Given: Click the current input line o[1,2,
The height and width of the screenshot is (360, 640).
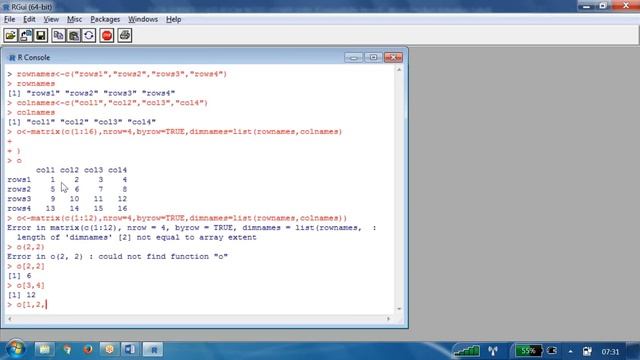Looking at the screenshot, I should click(x=27, y=304).
